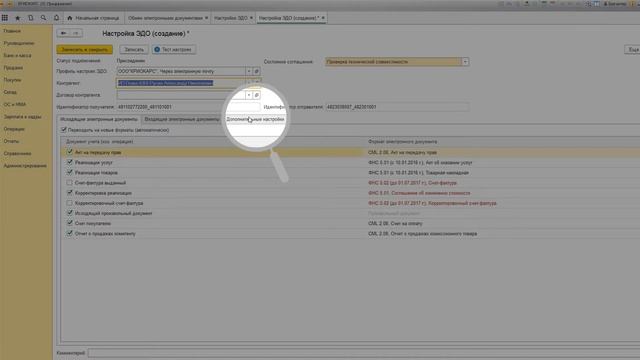
Task: Open 'Склад' section in sidebar
Action: pyautogui.click(x=10, y=92)
